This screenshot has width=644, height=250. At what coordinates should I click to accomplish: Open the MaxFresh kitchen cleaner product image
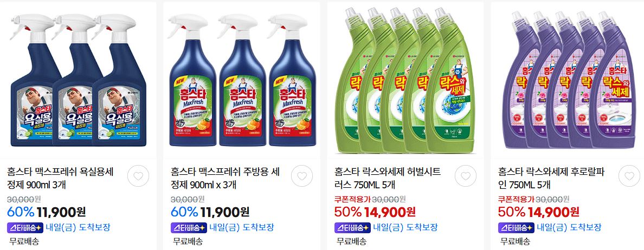point(242,80)
